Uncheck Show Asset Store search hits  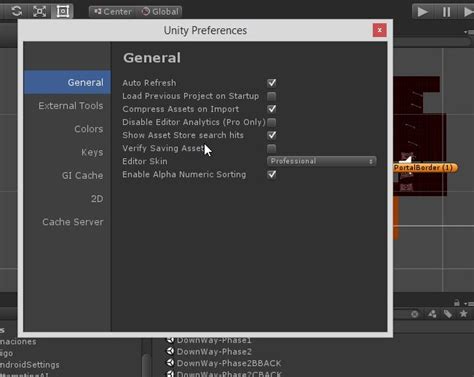(272, 135)
